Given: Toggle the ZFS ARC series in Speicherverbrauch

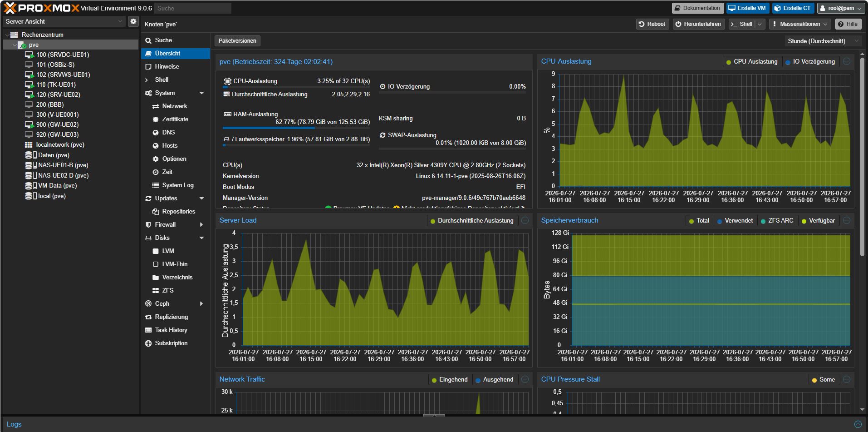Looking at the screenshot, I should click(777, 221).
